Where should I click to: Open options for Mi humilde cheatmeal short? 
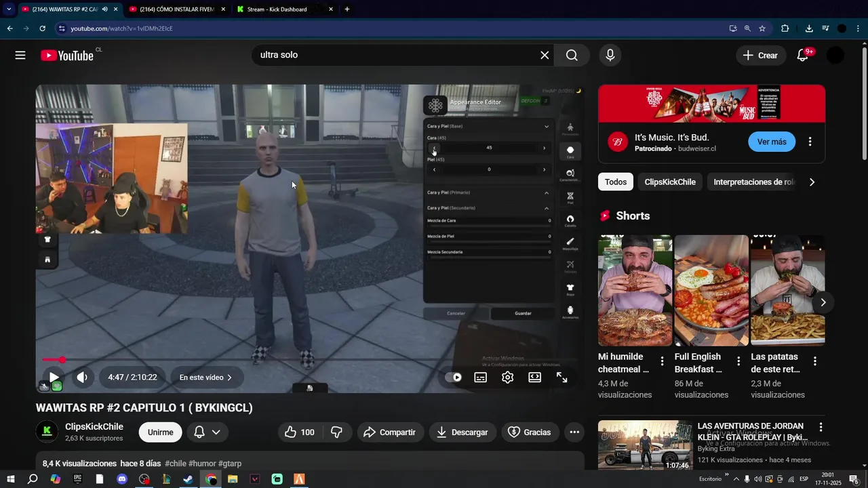coord(662,361)
